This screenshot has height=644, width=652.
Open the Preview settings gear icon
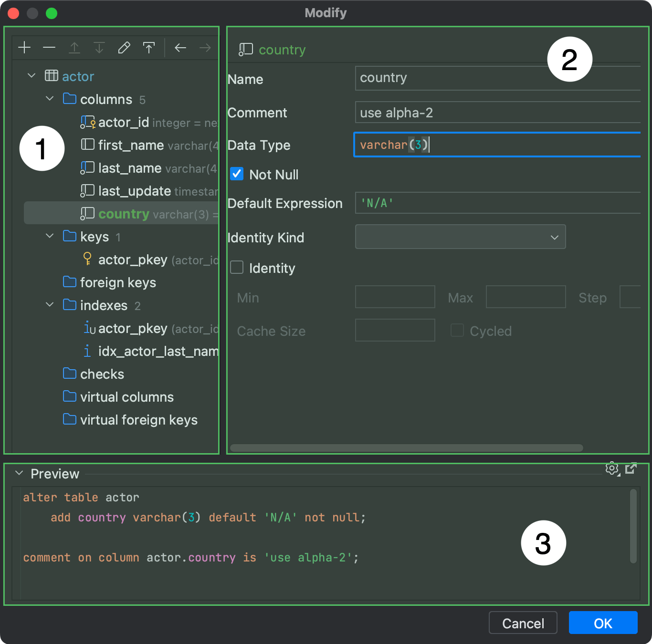tap(612, 468)
